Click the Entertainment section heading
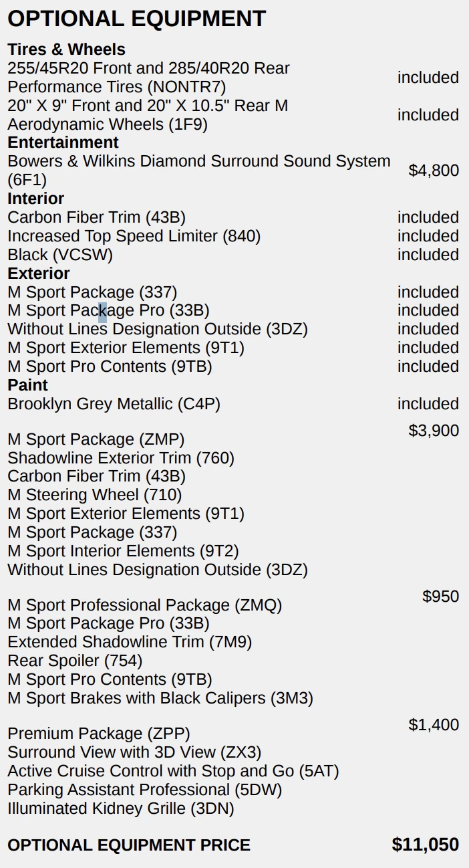This screenshot has width=469, height=868. pyautogui.click(x=63, y=142)
